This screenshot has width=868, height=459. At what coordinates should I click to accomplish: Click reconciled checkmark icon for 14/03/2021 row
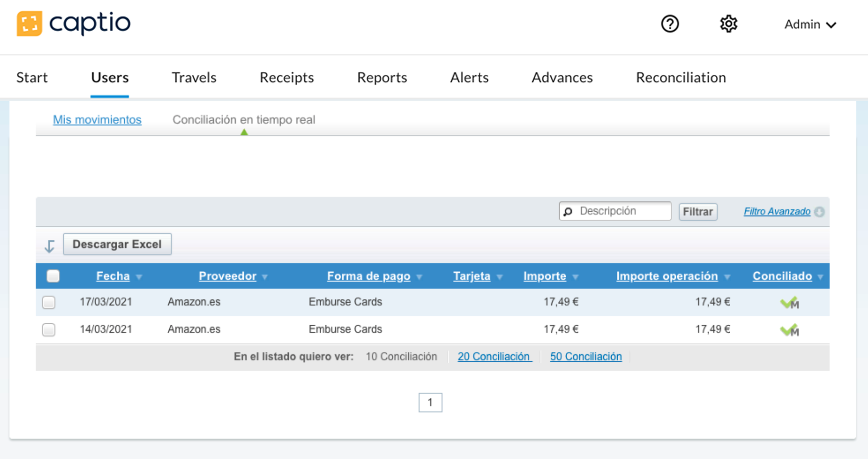[x=789, y=330]
